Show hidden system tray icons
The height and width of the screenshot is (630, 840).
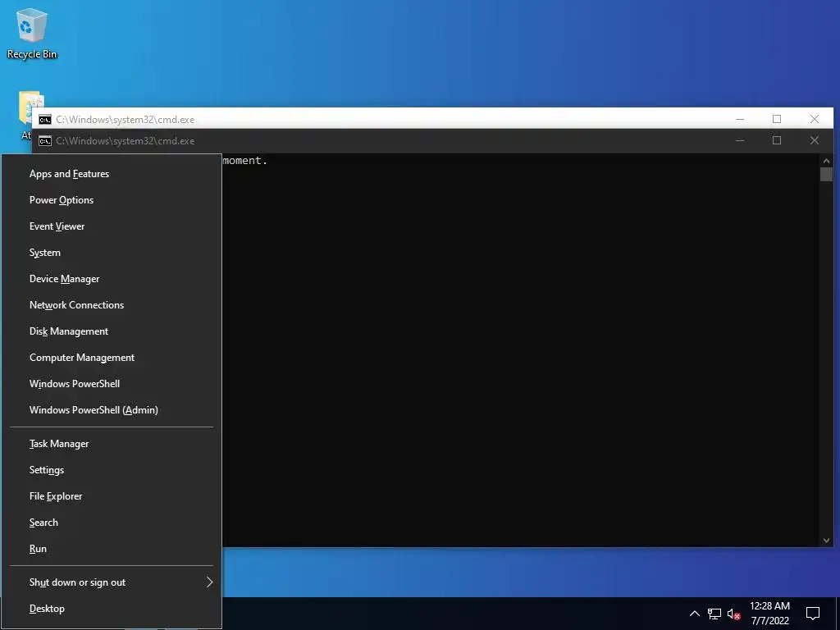coord(694,614)
